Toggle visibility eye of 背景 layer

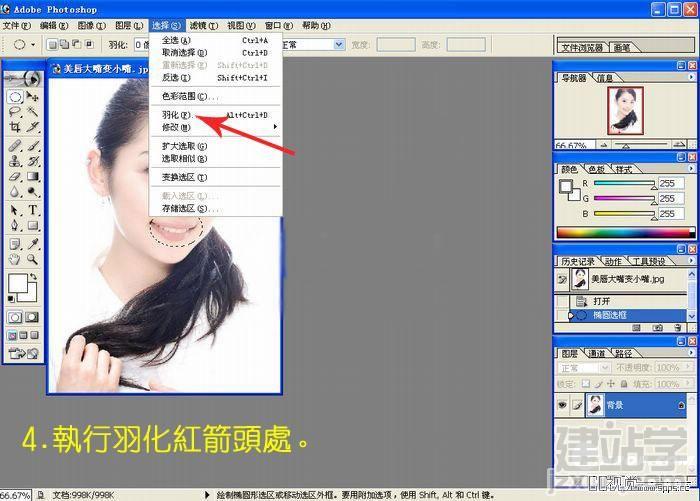(562, 405)
